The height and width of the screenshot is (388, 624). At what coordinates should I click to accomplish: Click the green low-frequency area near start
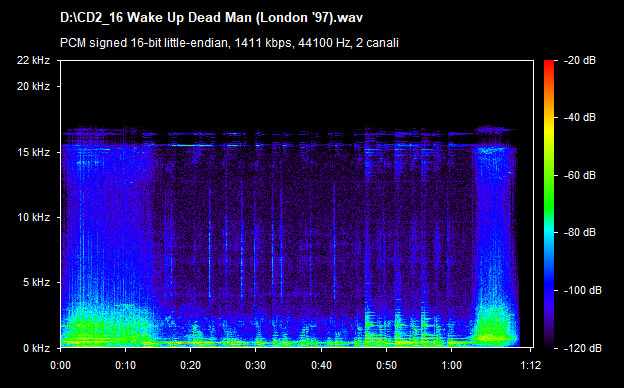pos(99,326)
